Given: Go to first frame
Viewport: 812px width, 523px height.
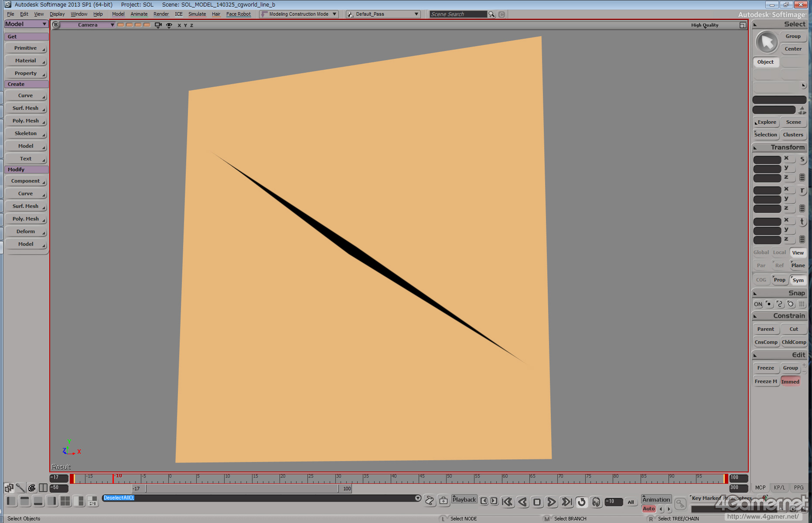Looking at the screenshot, I should pos(507,502).
